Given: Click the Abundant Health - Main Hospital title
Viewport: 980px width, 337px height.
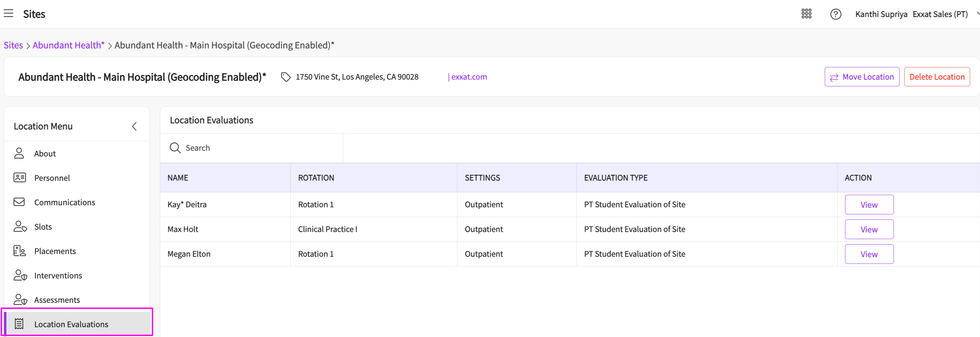Looking at the screenshot, I should coord(142,77).
